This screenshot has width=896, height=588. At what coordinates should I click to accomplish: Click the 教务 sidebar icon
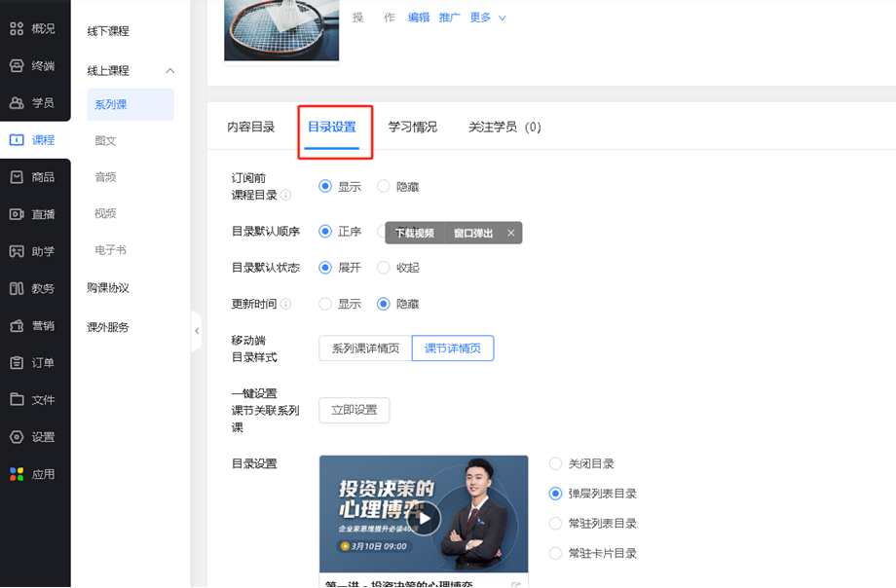(17, 288)
